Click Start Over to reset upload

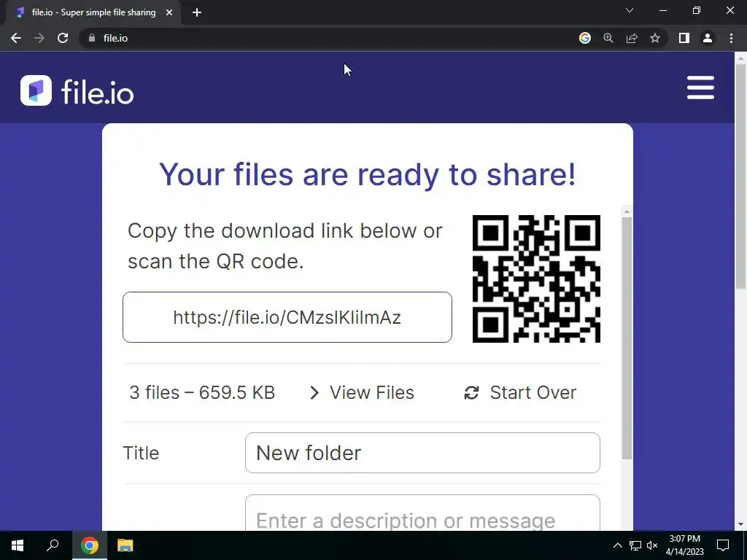[x=520, y=392]
